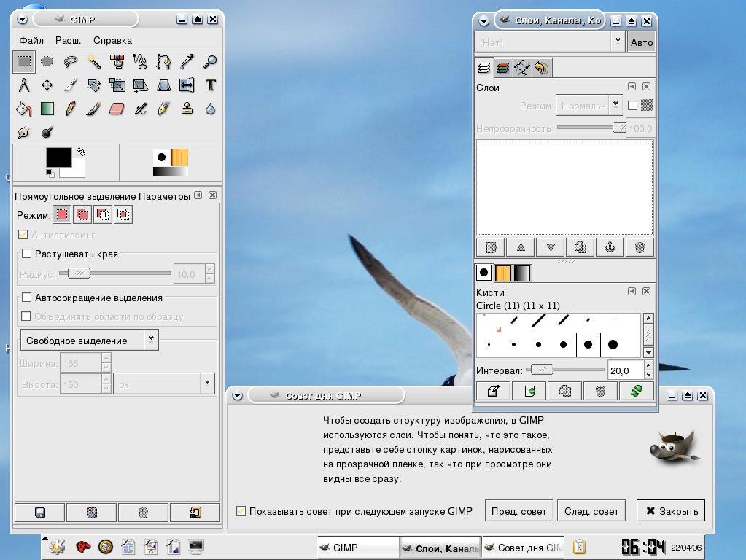This screenshot has width=746, height=560.
Task: Open the tool options tab menu arrow
Action: tap(198, 195)
